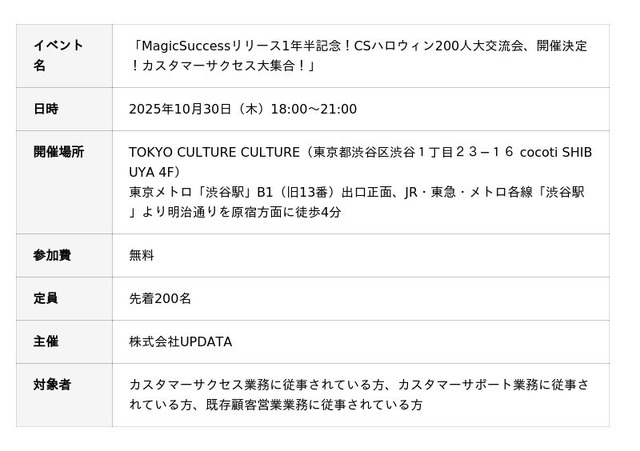Screen dimensions: 640x451
Task: Click the organizer name 株式会社UPDATA
Action: (x=180, y=341)
